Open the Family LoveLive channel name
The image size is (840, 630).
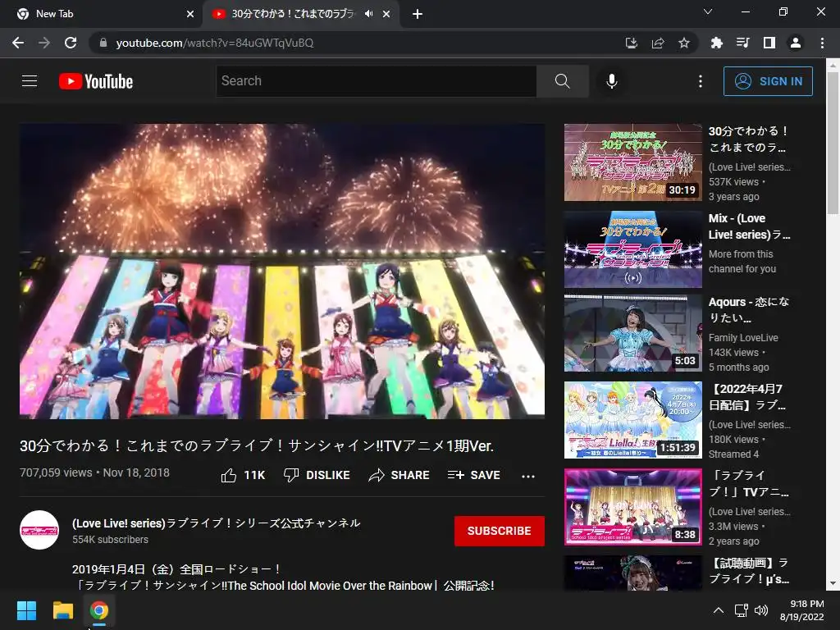point(743,337)
